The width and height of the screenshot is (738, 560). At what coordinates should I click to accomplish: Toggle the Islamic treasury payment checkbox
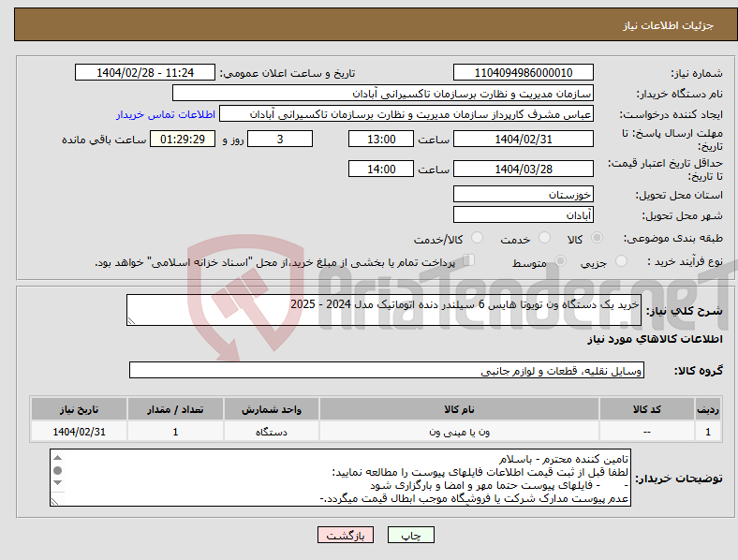coord(469,260)
